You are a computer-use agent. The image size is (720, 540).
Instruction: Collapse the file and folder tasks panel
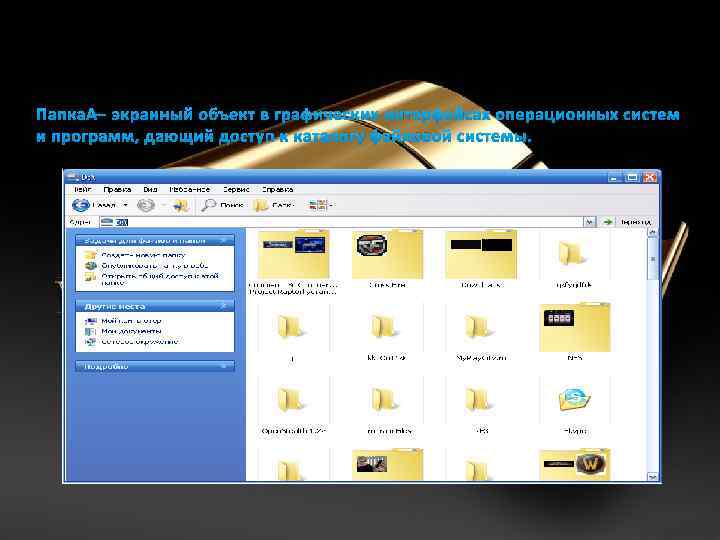tap(224, 240)
